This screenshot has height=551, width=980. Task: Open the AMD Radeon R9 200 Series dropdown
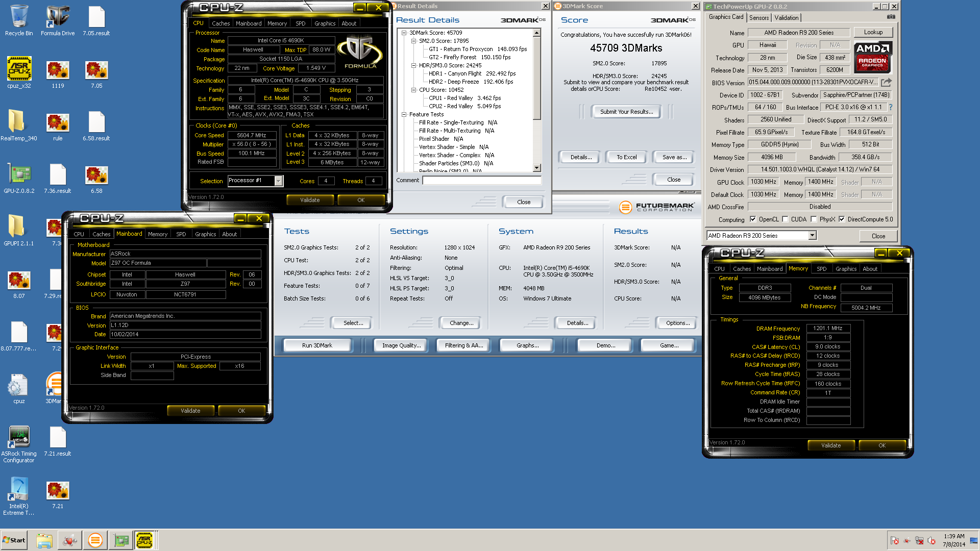point(813,236)
